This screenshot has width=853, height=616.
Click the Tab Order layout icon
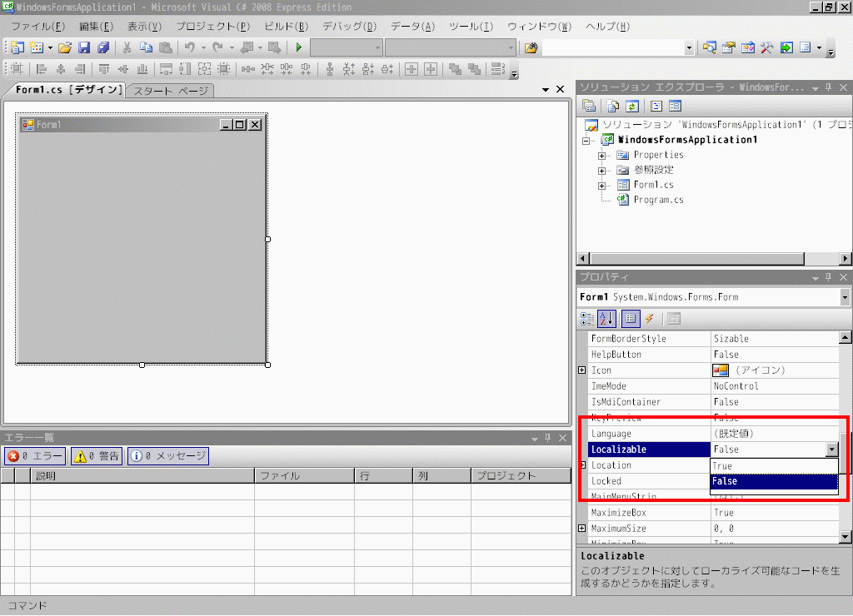(498, 69)
